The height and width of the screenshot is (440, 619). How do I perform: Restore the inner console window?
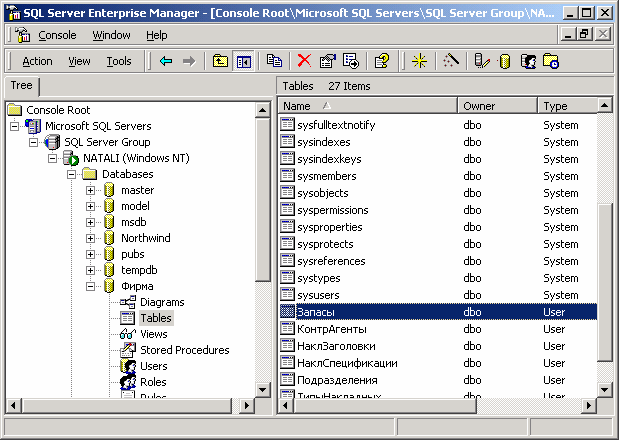(x=584, y=34)
